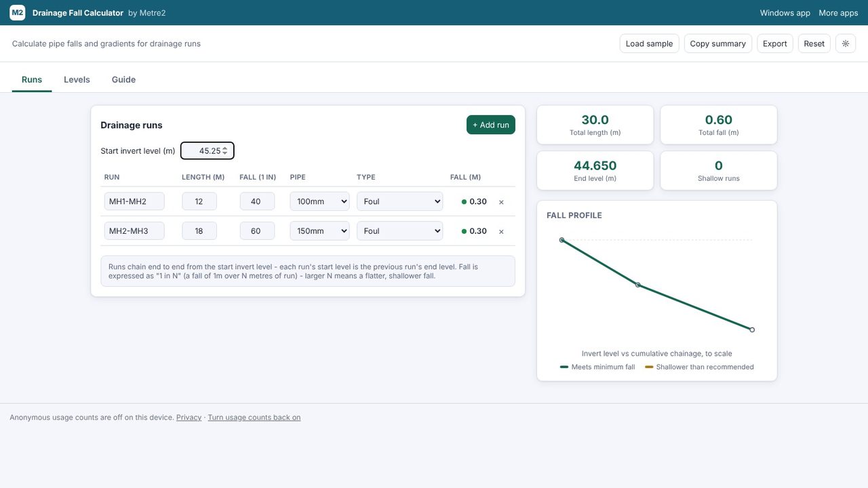Open the 150mm pipe size dropdown

[x=319, y=230]
